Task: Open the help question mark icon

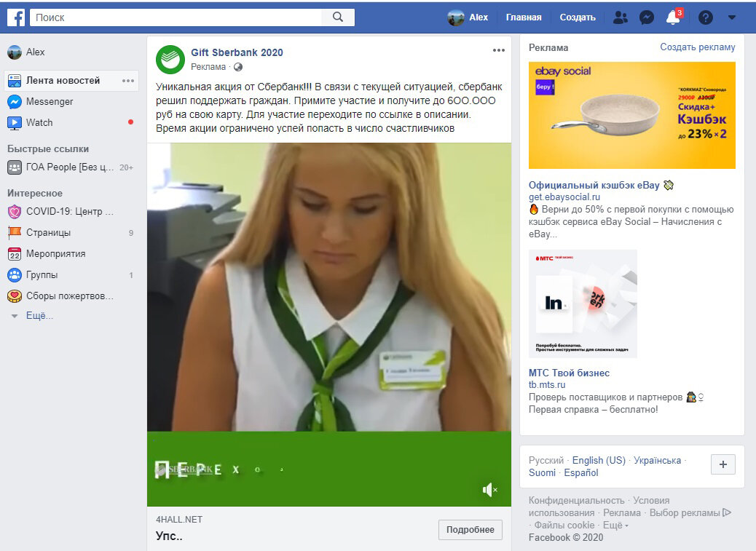Action: (x=705, y=17)
